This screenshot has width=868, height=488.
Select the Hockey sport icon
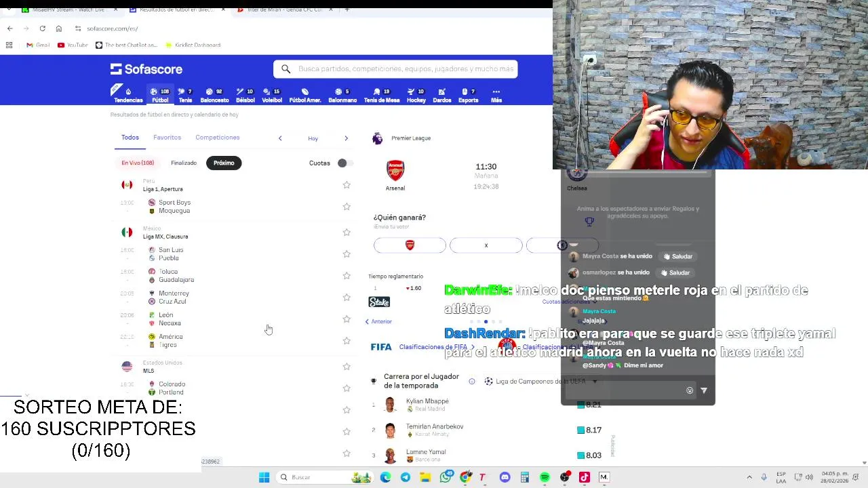416,95
